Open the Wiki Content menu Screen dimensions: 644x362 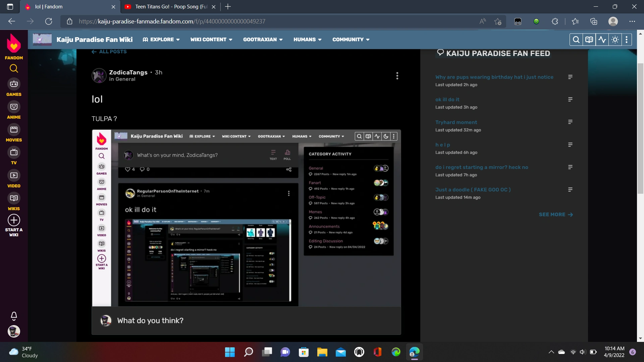[x=211, y=40]
